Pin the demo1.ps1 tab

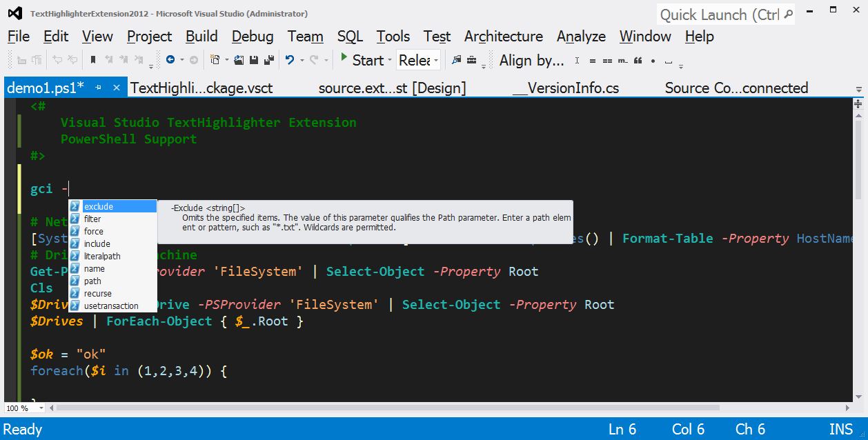(99, 88)
